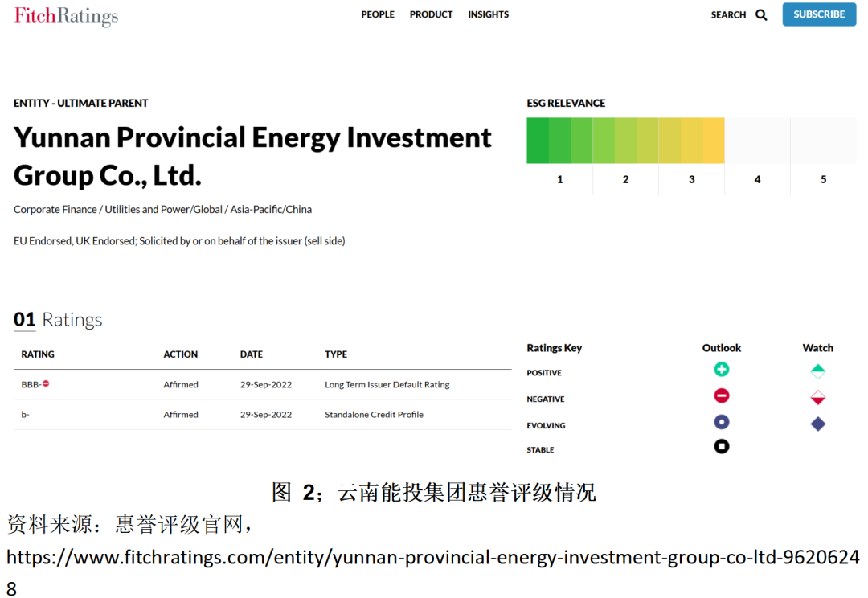Click the red negative icon beside BBB-

(x=46, y=384)
